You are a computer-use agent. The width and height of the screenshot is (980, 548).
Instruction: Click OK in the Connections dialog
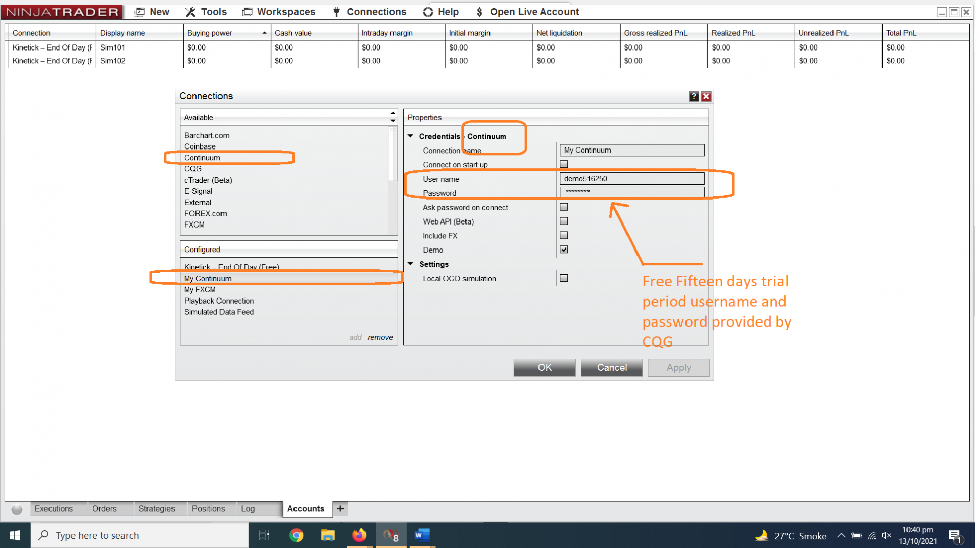tap(545, 367)
